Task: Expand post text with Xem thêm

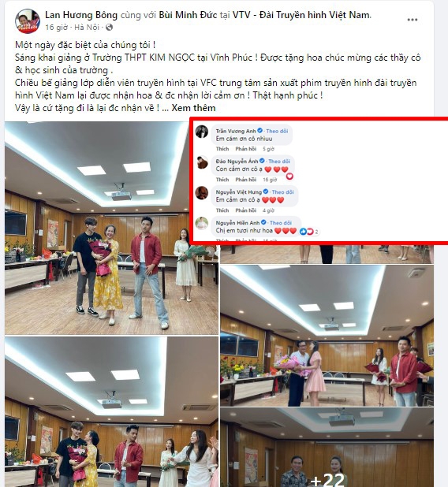Action: coord(193,108)
